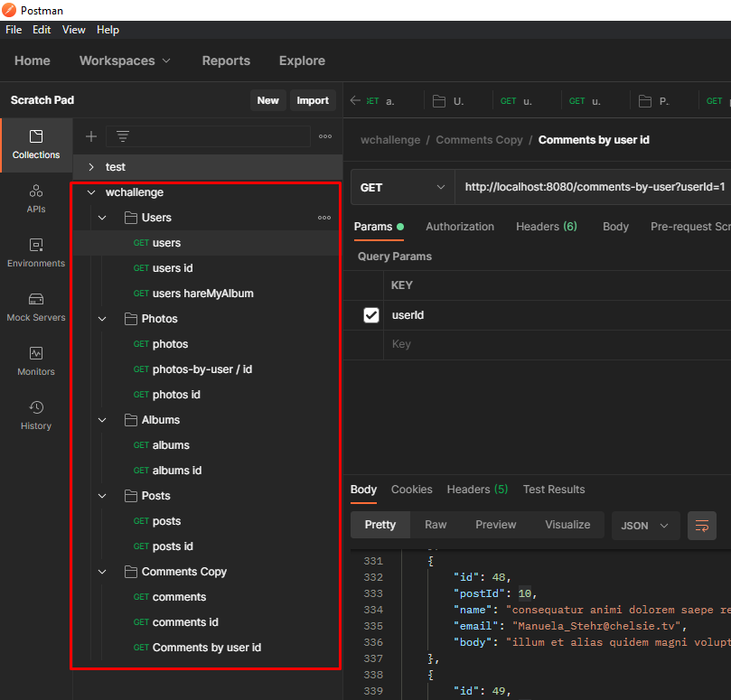Open the Environments panel
Viewport: 731px width, 700px height.
[35, 255]
